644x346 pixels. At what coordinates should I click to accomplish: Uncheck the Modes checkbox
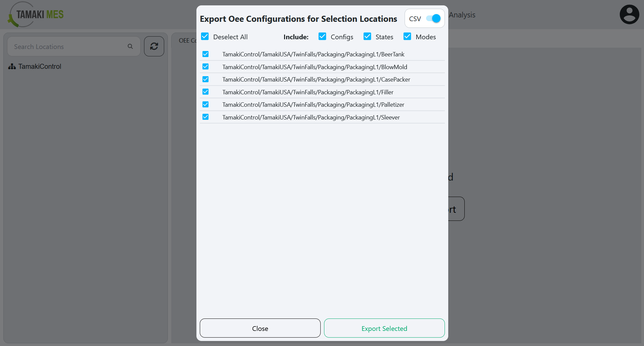pos(407,36)
